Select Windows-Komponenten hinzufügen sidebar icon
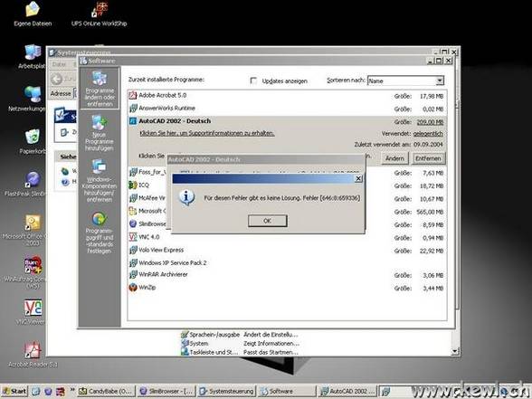This screenshot has width=532, height=399. 100,181
